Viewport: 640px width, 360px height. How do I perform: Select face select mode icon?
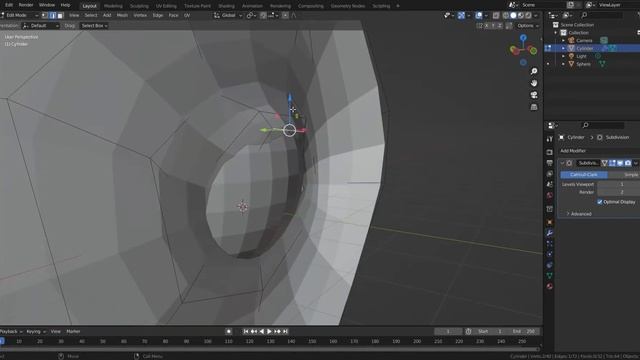(60, 15)
